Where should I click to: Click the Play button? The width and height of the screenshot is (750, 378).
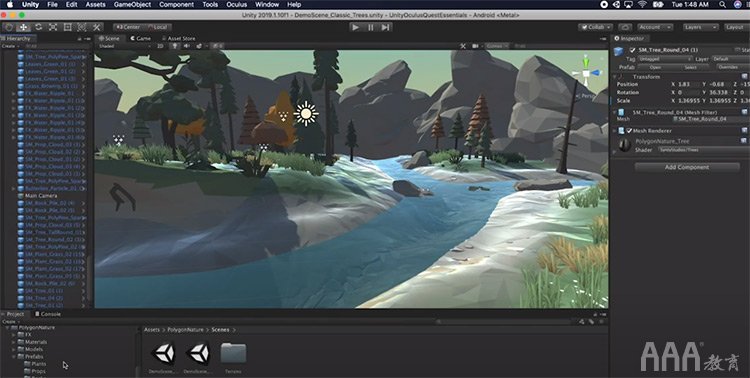click(355, 27)
